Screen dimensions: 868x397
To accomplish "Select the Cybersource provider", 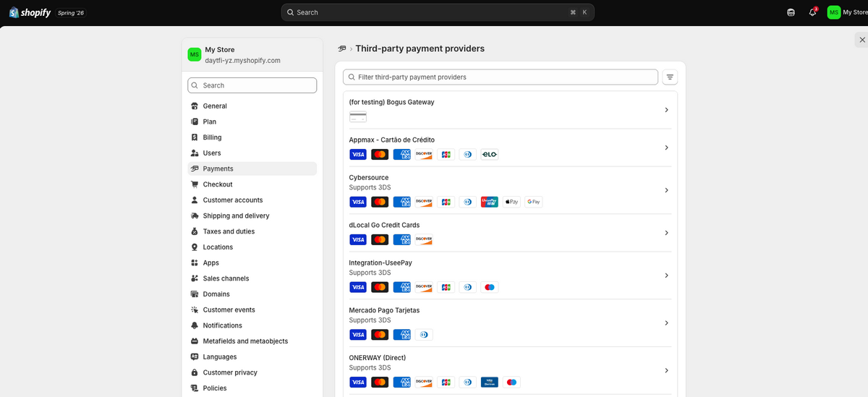I will pos(510,190).
